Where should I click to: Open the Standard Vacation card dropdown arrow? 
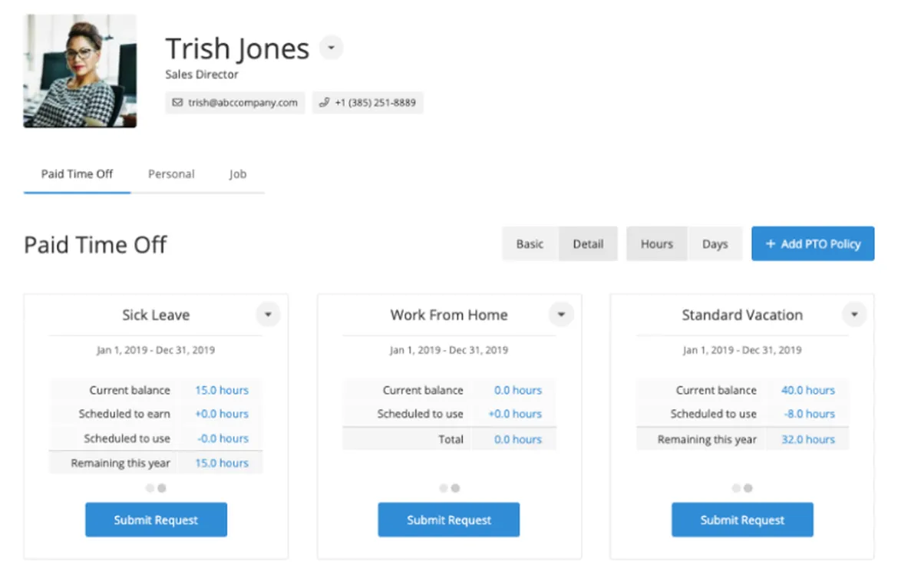[x=854, y=315]
